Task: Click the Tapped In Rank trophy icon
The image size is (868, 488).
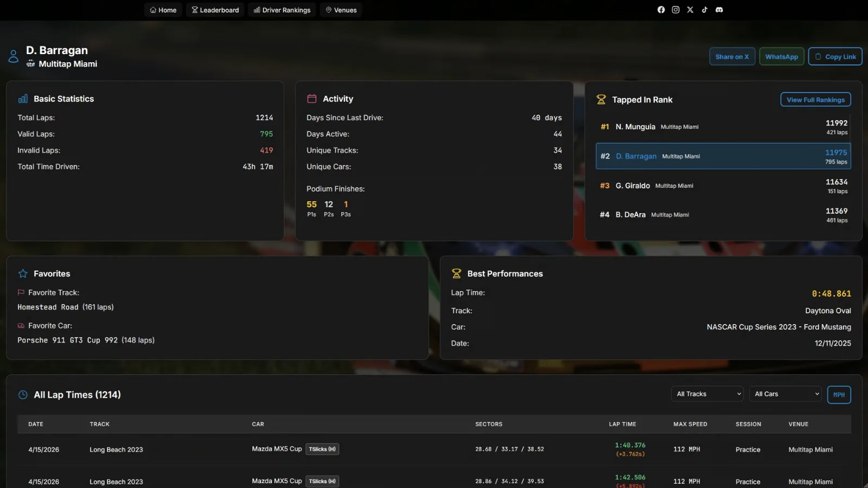Action: click(x=601, y=100)
